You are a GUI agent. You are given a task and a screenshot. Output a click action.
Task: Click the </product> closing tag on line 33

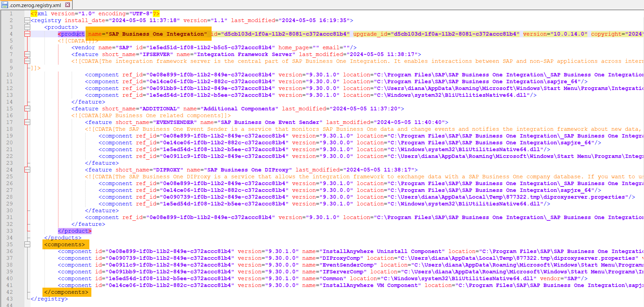(75, 231)
